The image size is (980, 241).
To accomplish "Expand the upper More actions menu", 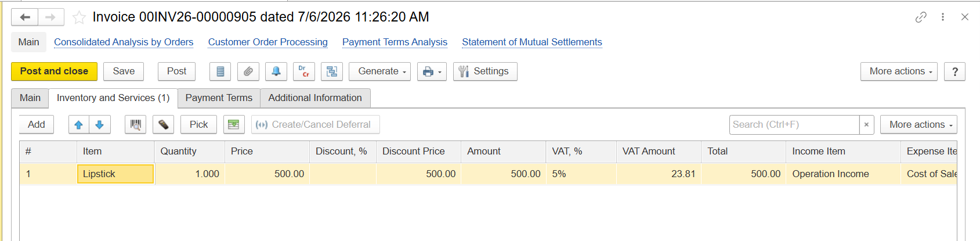I will coord(899,71).
